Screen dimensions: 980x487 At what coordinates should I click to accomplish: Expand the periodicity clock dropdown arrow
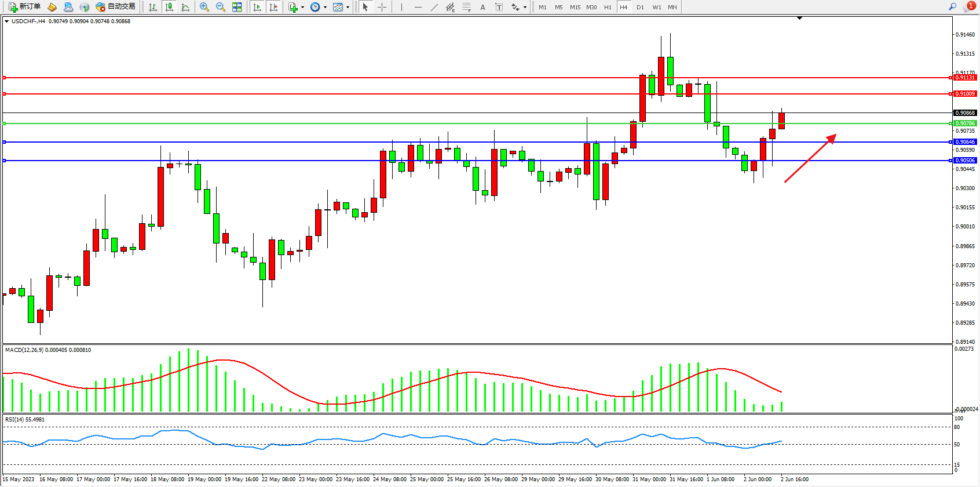(x=325, y=8)
